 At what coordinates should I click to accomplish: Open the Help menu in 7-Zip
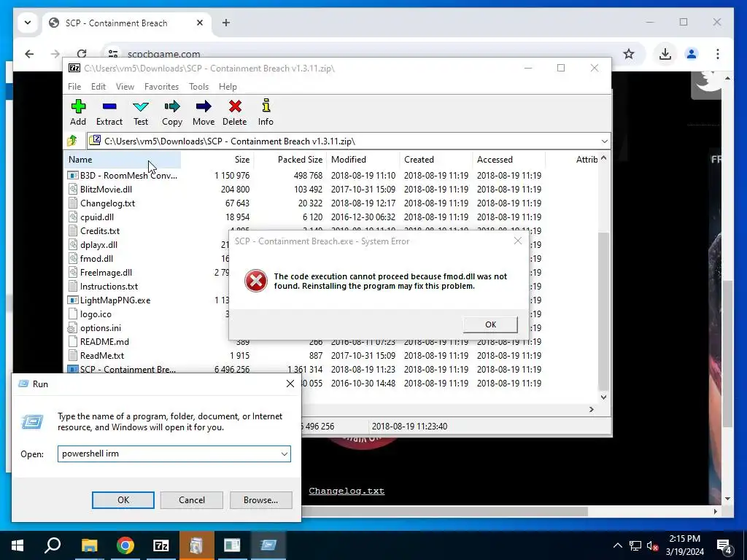click(x=228, y=87)
